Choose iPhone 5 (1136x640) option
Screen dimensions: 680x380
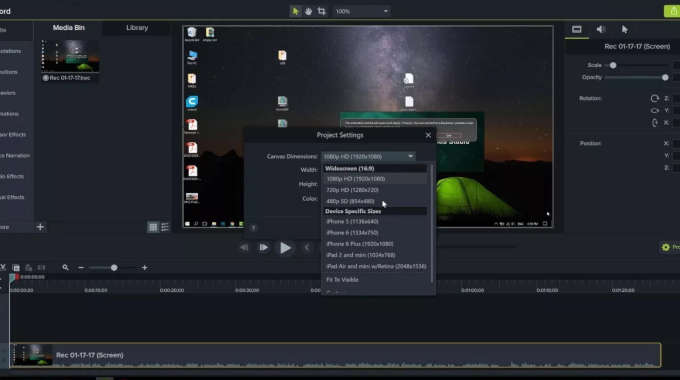point(375,222)
